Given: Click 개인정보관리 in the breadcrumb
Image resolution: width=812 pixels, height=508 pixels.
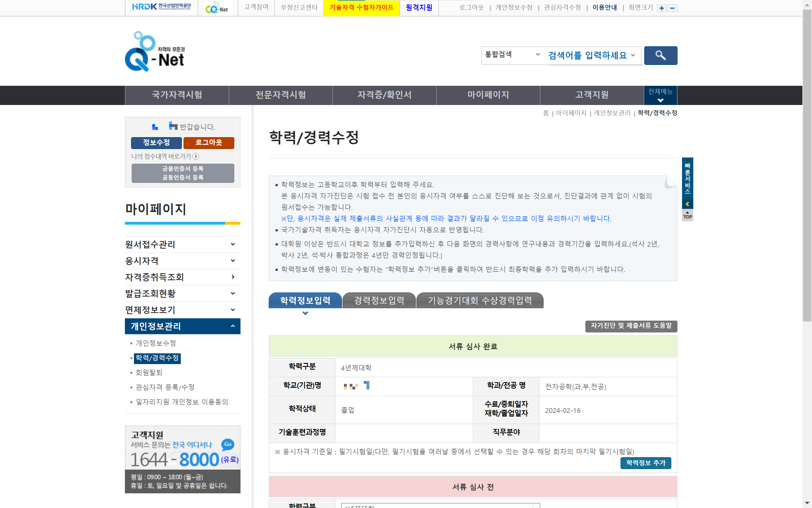Looking at the screenshot, I should (612, 113).
